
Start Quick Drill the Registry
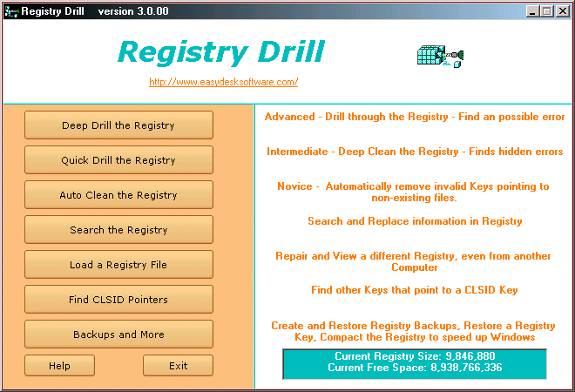pos(118,160)
